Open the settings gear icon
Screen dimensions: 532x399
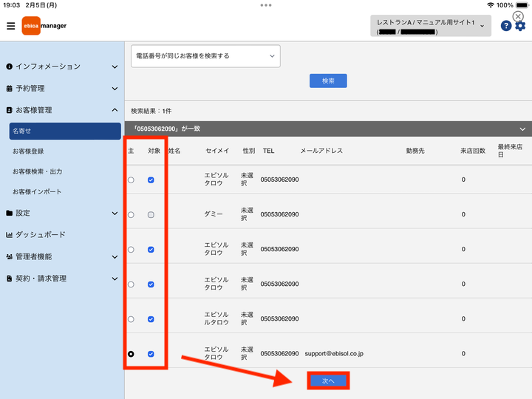point(520,26)
